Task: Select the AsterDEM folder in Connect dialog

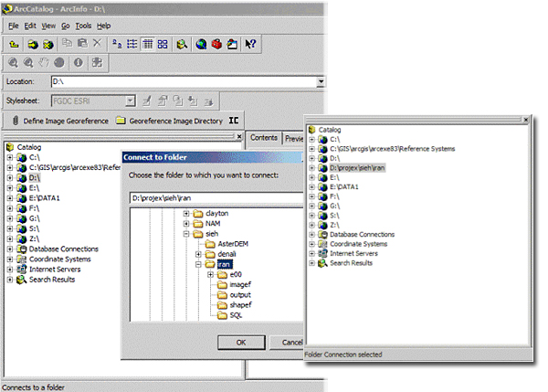Action: point(233,244)
